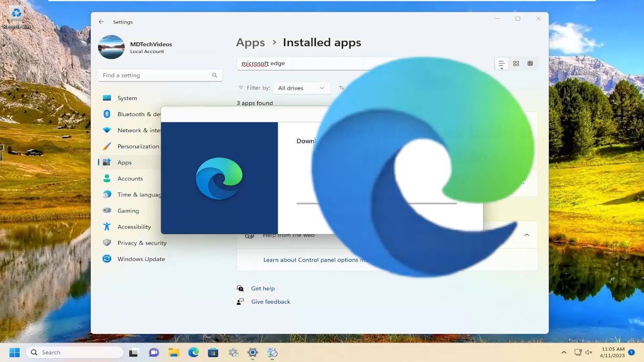Click the Give feedback link
This screenshot has width=644, height=362.
tap(271, 302)
